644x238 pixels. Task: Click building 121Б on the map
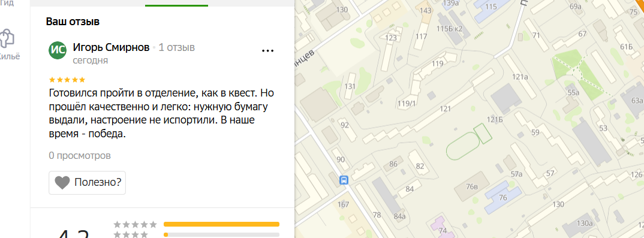pos(495,119)
